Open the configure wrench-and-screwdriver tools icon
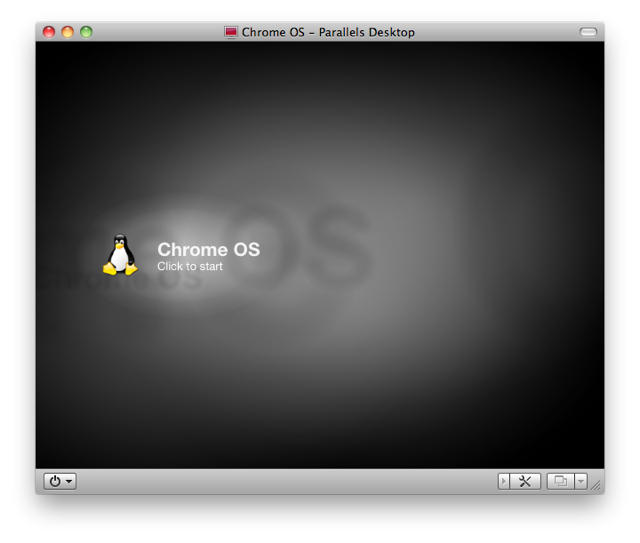The width and height of the screenshot is (640, 543). point(525,481)
